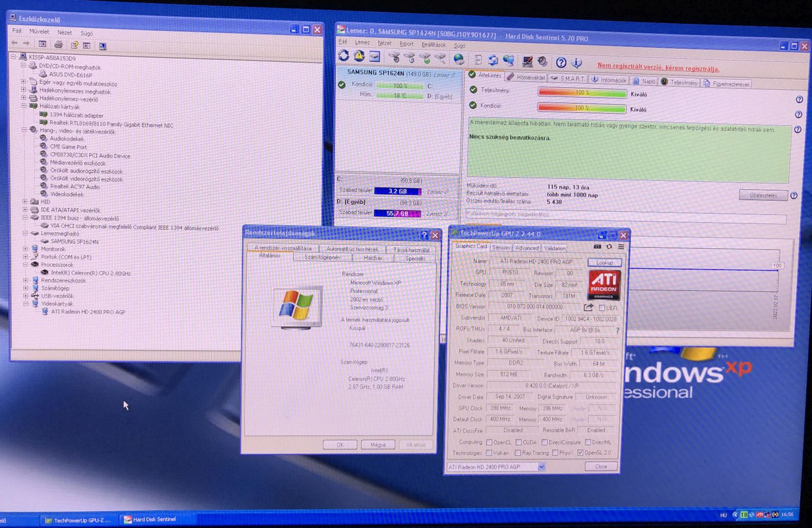
Task: Open the GPU-Z hamburger menu icon
Action: (621, 246)
